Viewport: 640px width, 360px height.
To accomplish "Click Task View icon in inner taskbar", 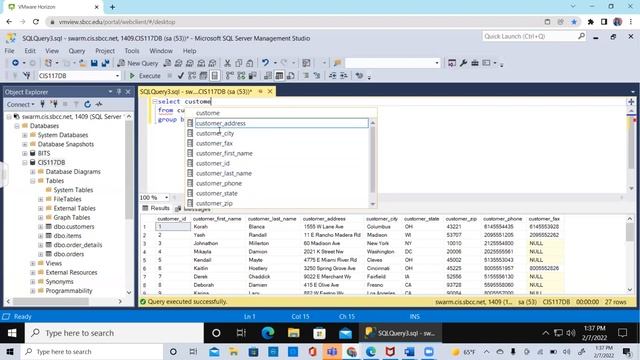I will tap(241, 333).
